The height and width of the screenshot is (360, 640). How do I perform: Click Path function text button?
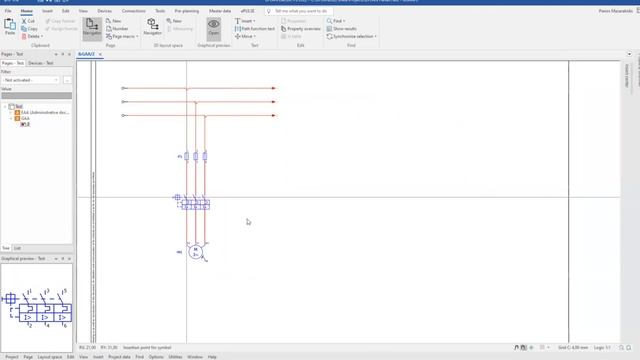(255, 29)
